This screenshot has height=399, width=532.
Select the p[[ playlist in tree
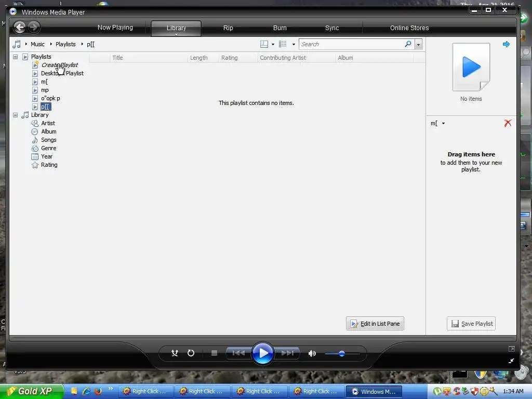[x=46, y=107]
